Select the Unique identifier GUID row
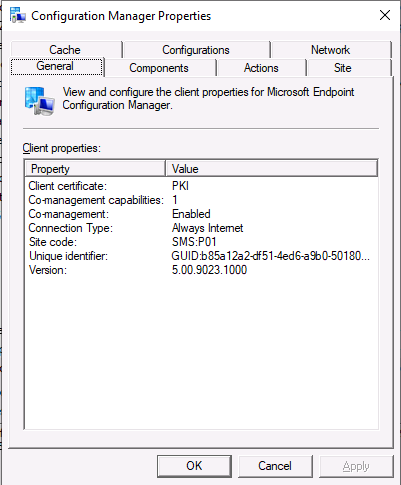 [x=201, y=256]
